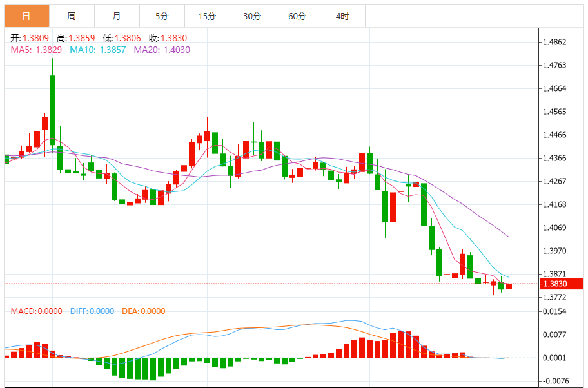Image resolution: width=588 pixels, height=388 pixels.
Task: Click the MA10: 1.3857 legend label
Action: click(98, 50)
